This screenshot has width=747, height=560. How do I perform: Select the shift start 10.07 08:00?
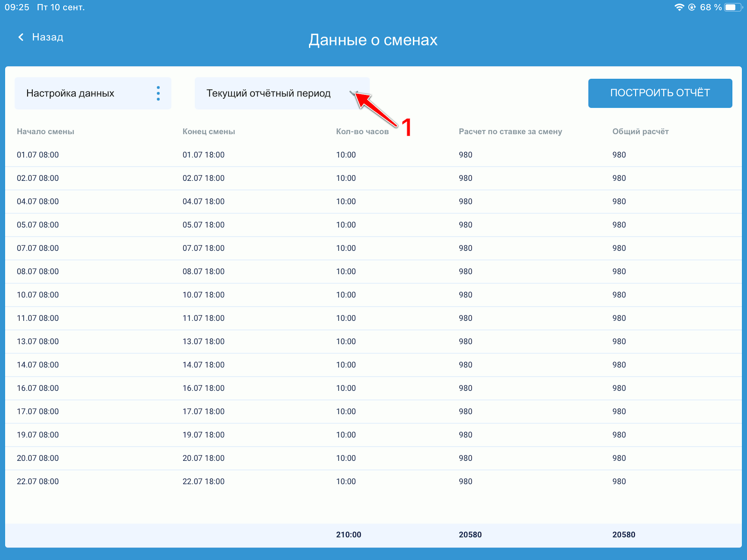point(38,295)
